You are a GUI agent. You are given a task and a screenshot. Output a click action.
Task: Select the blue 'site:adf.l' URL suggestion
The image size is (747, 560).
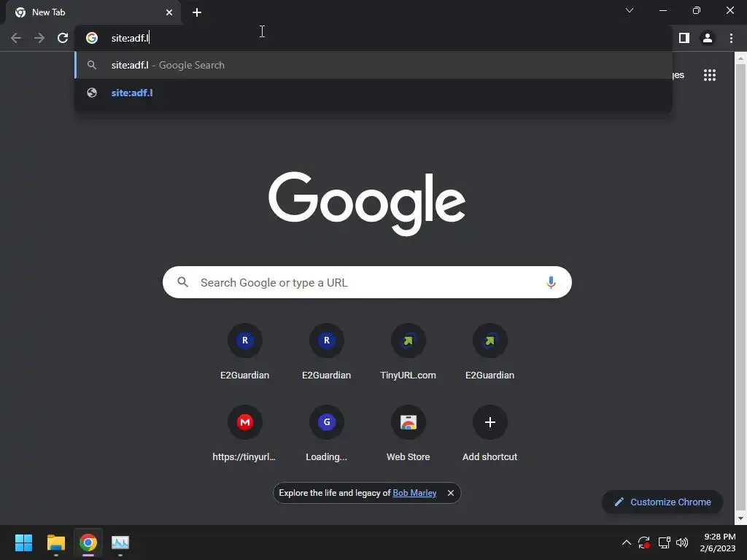coord(373,93)
